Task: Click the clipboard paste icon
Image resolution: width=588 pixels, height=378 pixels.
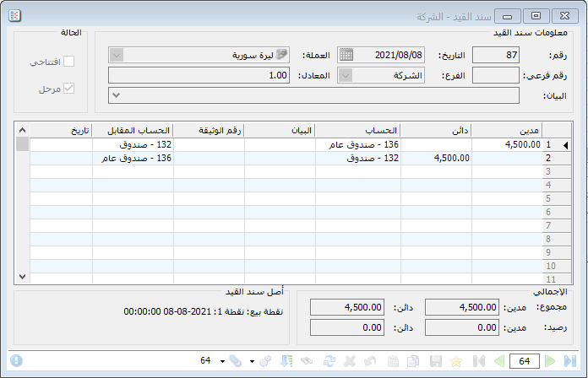Action: (x=393, y=361)
